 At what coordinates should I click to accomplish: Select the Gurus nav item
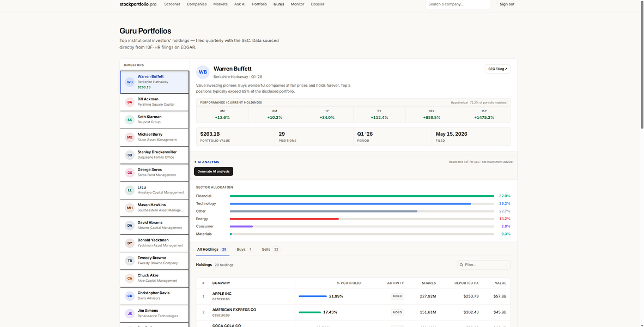click(x=279, y=4)
